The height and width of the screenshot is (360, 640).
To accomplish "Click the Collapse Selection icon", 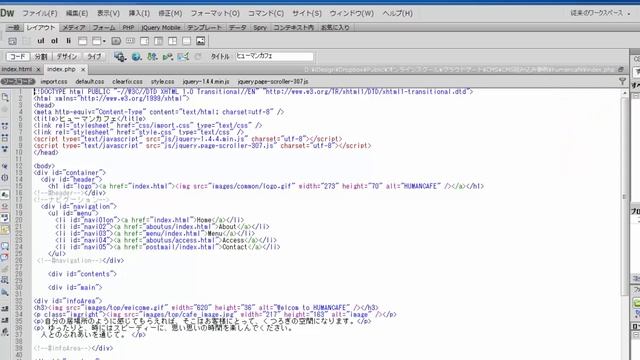I will pyautogui.click(x=5, y=138).
